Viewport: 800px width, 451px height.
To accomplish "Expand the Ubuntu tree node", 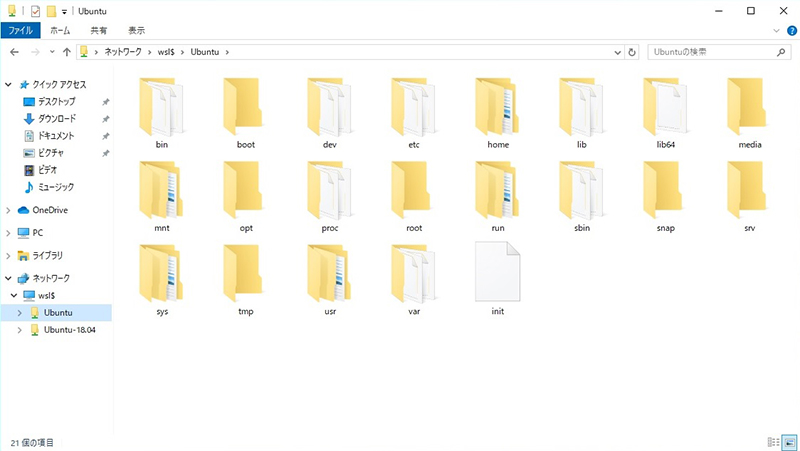I will 20,313.
